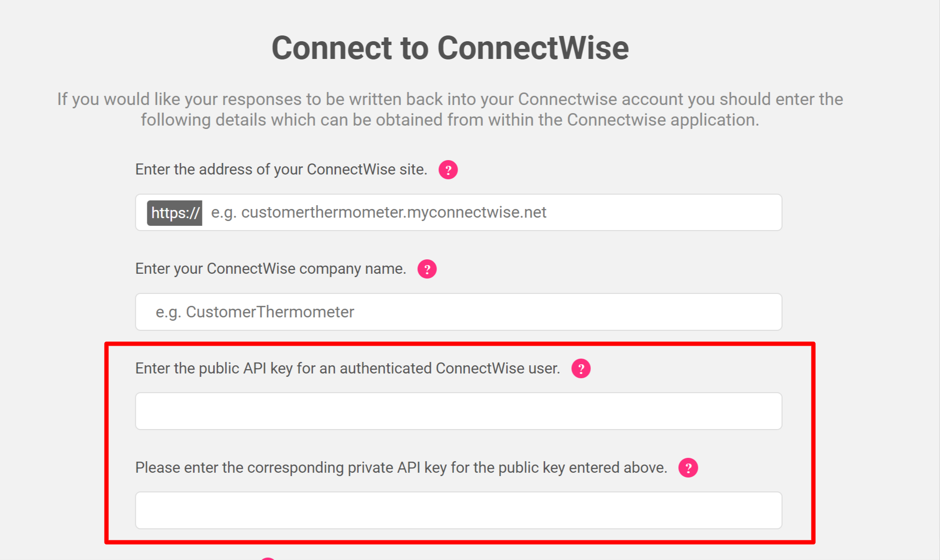Select the empty private API key field
Screen dimensions: 940x560
click(x=458, y=510)
